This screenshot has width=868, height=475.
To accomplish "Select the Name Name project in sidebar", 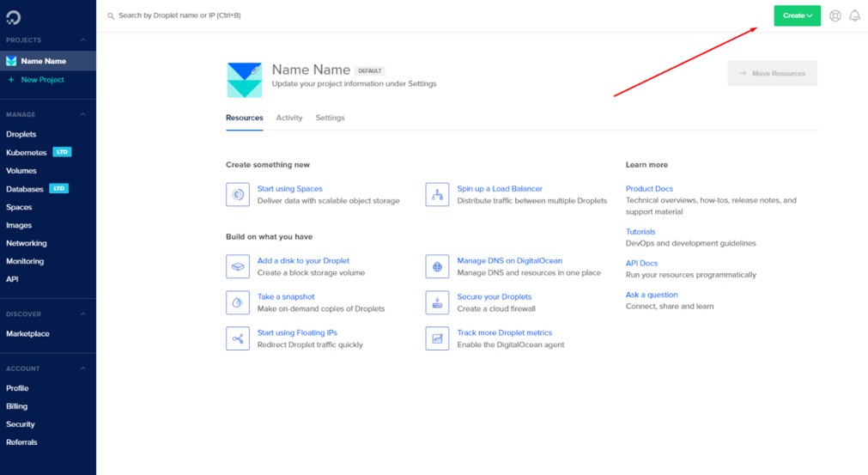I will tap(48, 61).
